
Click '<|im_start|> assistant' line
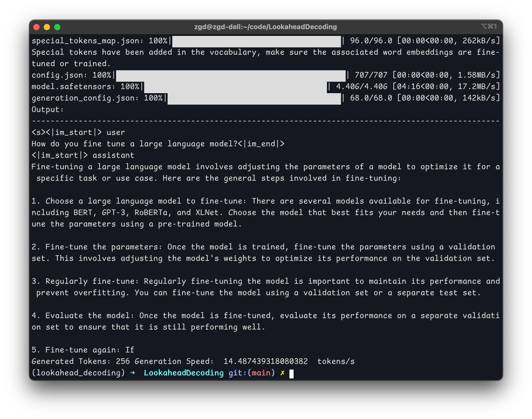[83, 155]
